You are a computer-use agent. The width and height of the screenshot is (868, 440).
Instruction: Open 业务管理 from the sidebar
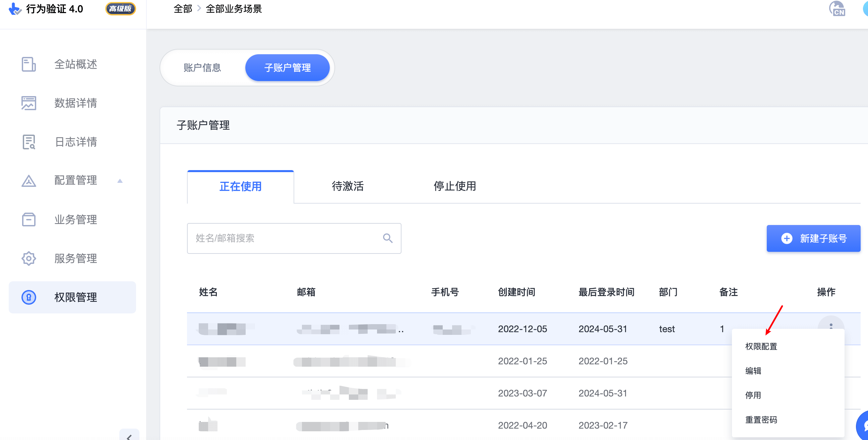click(75, 219)
